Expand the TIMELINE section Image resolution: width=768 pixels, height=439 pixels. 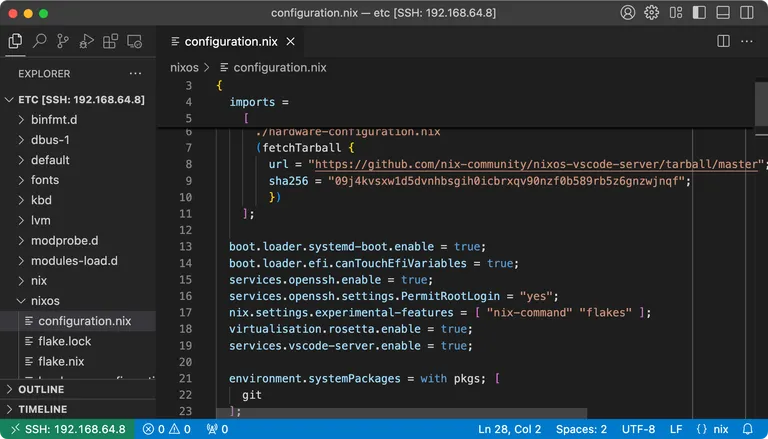(x=78, y=409)
